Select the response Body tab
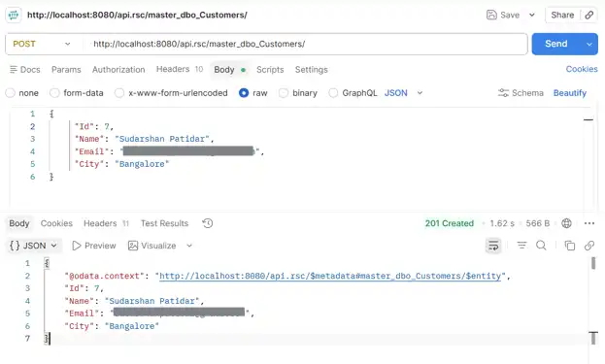 pyautogui.click(x=19, y=223)
